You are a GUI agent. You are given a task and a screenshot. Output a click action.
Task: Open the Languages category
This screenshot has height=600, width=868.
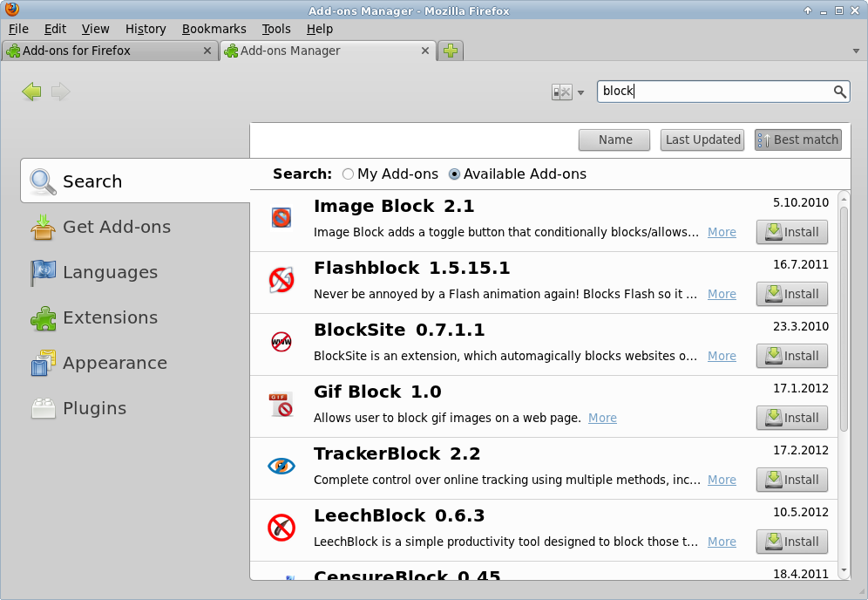coord(136,272)
